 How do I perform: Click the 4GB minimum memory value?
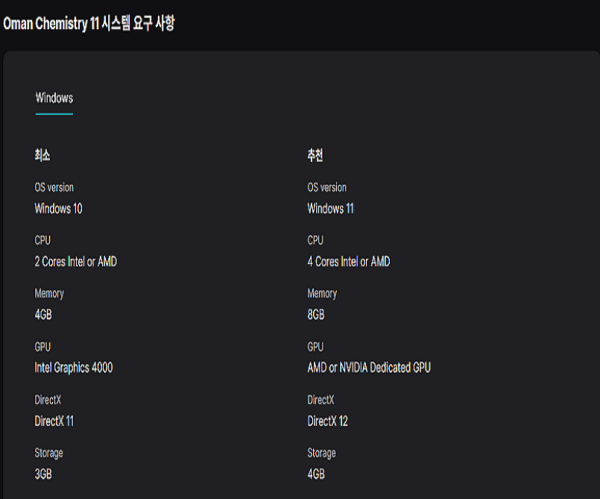point(45,314)
